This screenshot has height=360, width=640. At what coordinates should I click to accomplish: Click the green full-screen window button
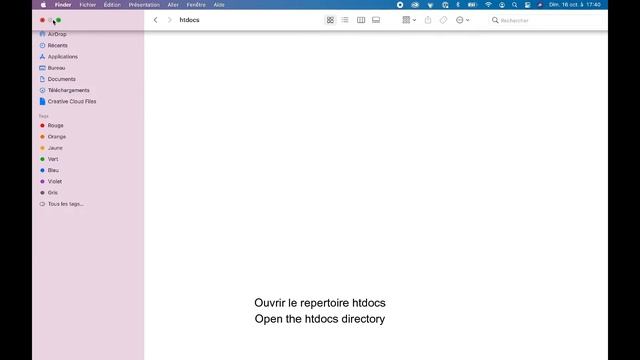click(x=59, y=20)
